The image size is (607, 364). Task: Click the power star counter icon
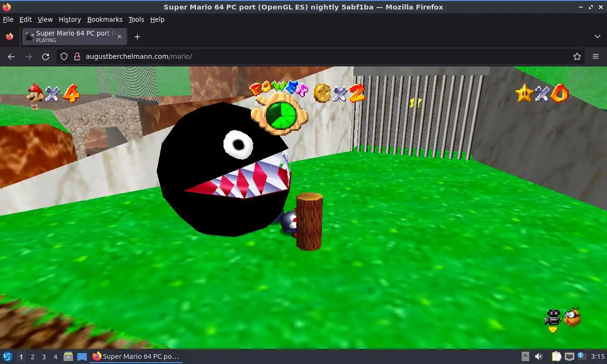tap(524, 93)
